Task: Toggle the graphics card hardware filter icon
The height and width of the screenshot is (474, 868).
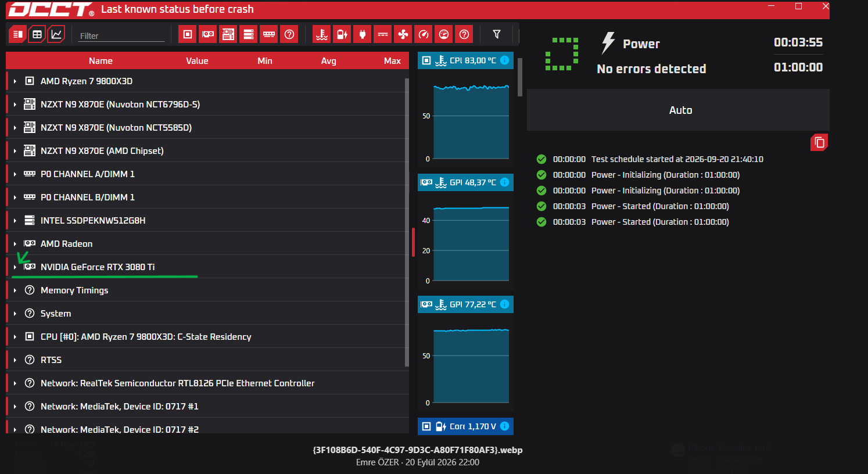Action: tap(207, 34)
